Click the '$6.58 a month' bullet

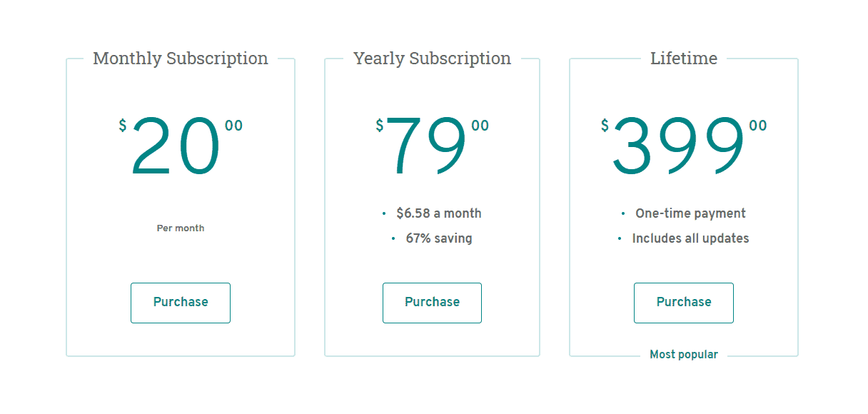coord(438,213)
